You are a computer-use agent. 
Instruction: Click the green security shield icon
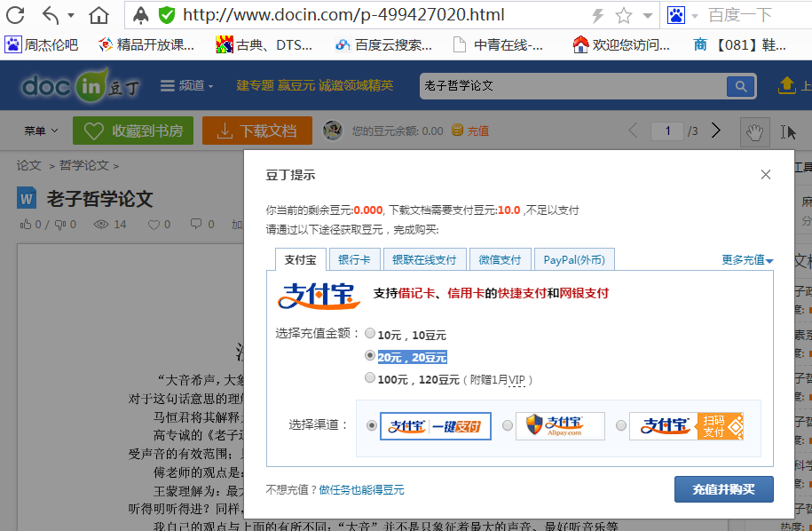pyautogui.click(x=167, y=15)
